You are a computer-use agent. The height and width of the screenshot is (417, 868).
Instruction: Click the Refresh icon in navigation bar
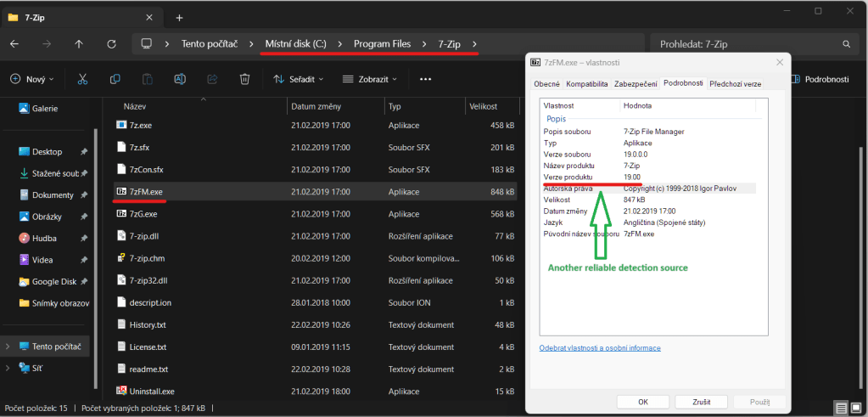tap(111, 43)
